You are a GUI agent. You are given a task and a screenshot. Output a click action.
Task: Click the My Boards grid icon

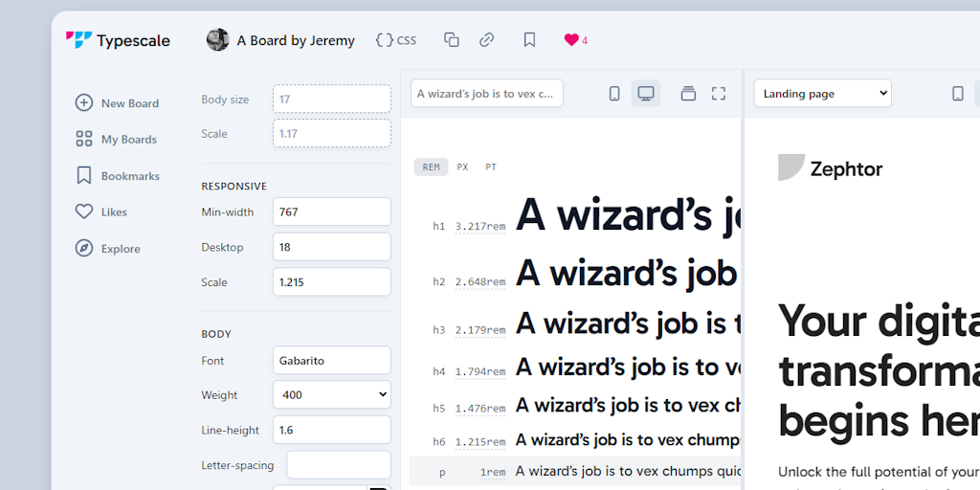pos(84,139)
